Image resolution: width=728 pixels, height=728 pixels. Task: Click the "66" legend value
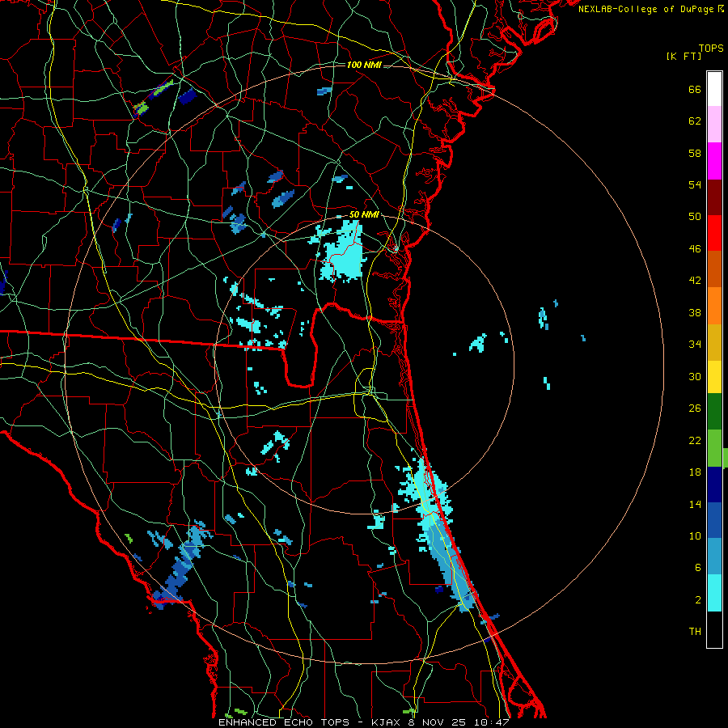(695, 89)
